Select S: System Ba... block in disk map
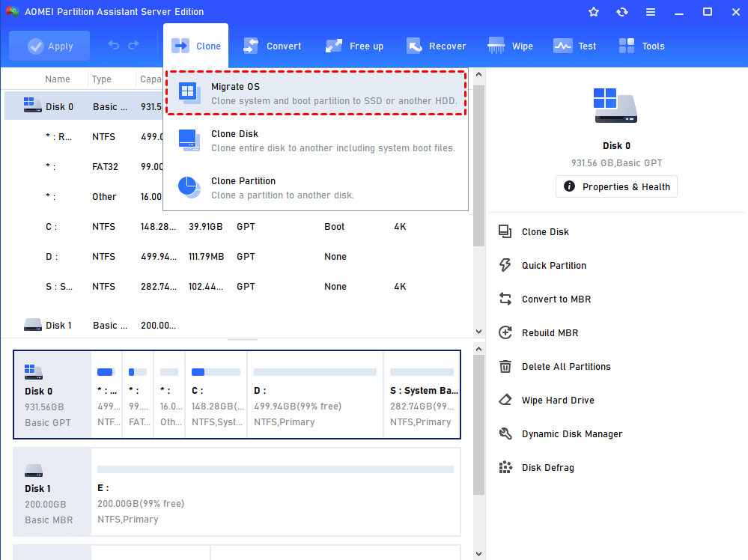748x560 pixels. pyautogui.click(x=422, y=395)
